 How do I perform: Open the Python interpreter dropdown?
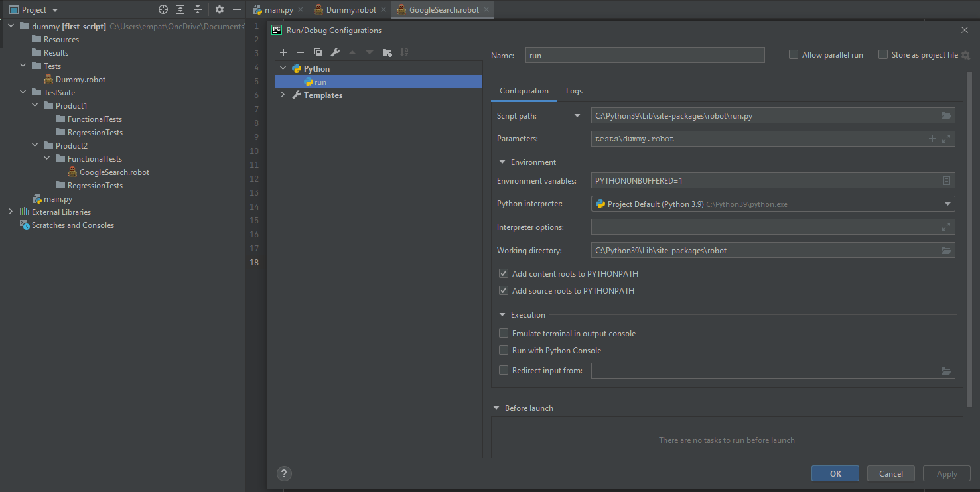[x=947, y=204]
